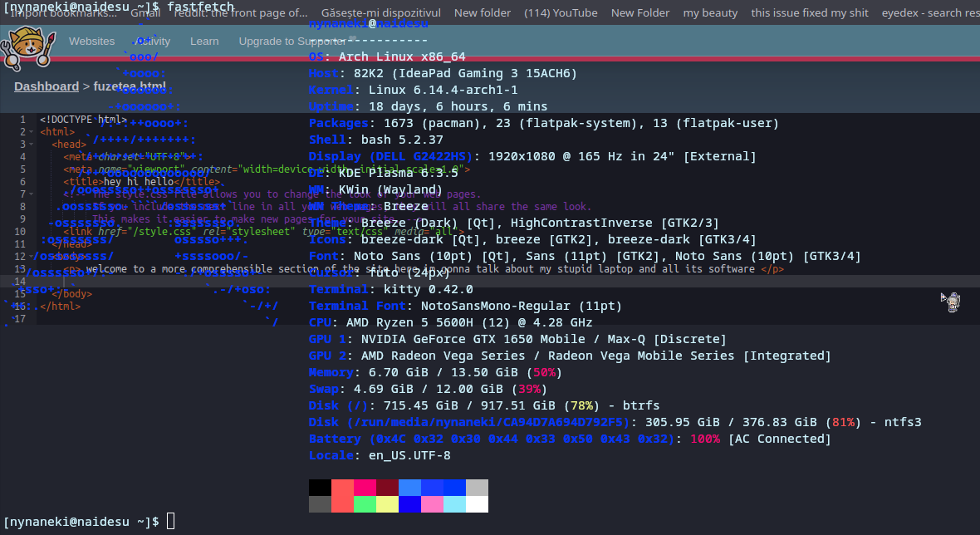The image size is (980, 535).
Task: Click the ntfs3 disk usage line
Action: (615, 422)
